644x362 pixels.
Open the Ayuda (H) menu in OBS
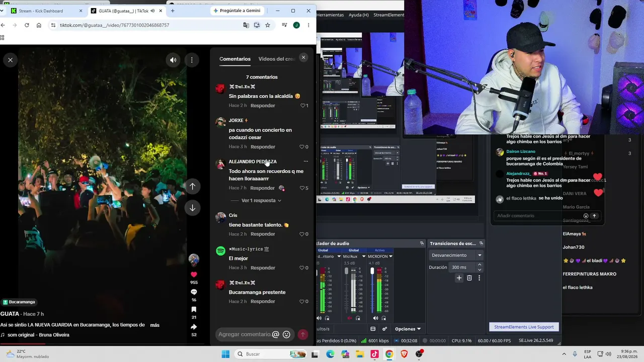click(x=359, y=15)
